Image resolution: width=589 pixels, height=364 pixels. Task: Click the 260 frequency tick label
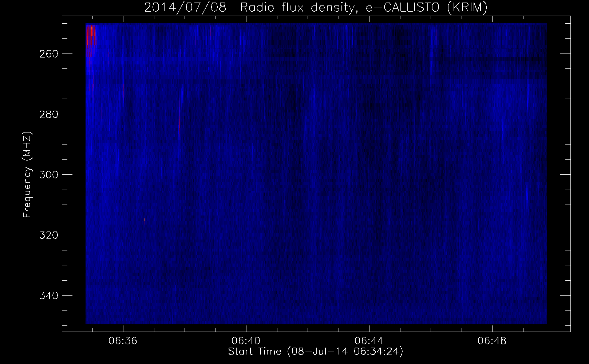tap(48, 54)
